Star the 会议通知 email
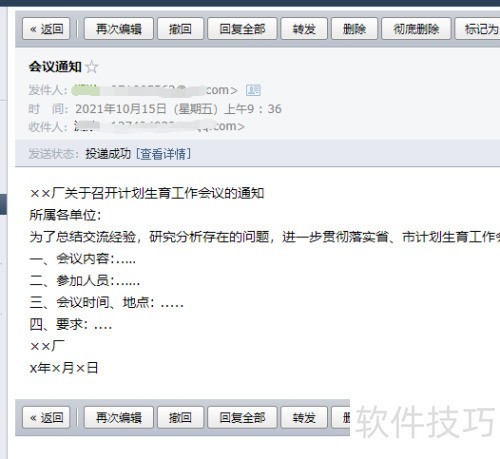Viewport: 500px width, 459px height. pyautogui.click(x=92, y=67)
